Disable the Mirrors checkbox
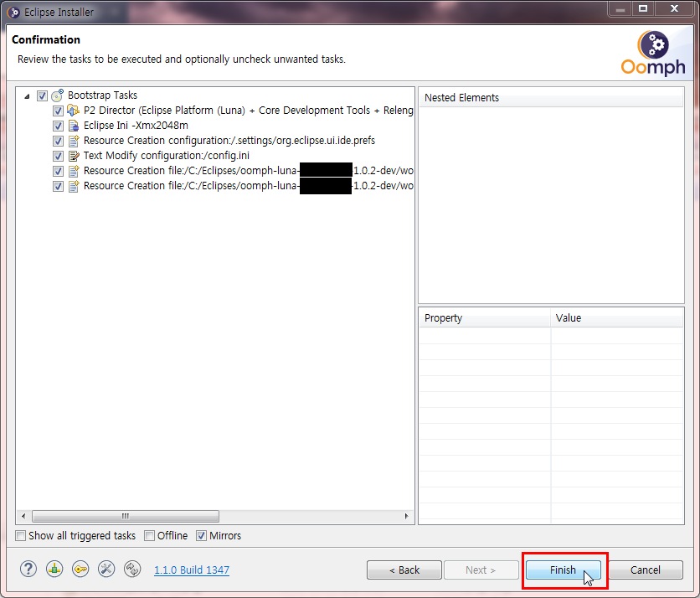This screenshot has height=598, width=700. (201, 535)
